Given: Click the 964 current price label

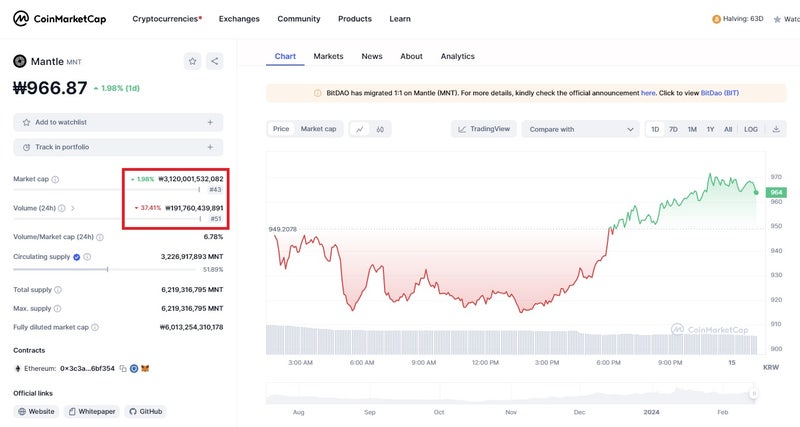Looking at the screenshot, I should pos(776,192).
